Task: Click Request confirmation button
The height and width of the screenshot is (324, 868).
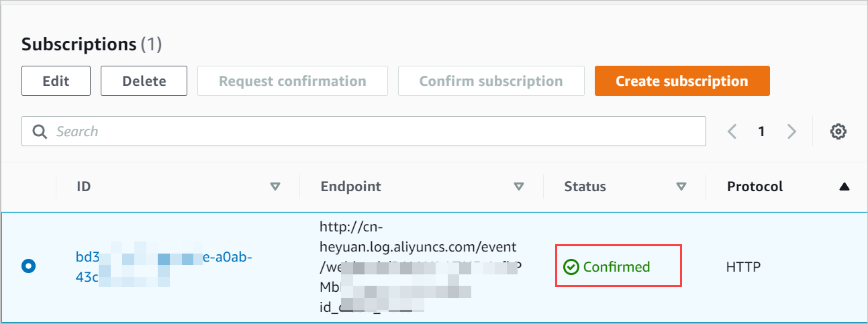Action: coord(292,81)
